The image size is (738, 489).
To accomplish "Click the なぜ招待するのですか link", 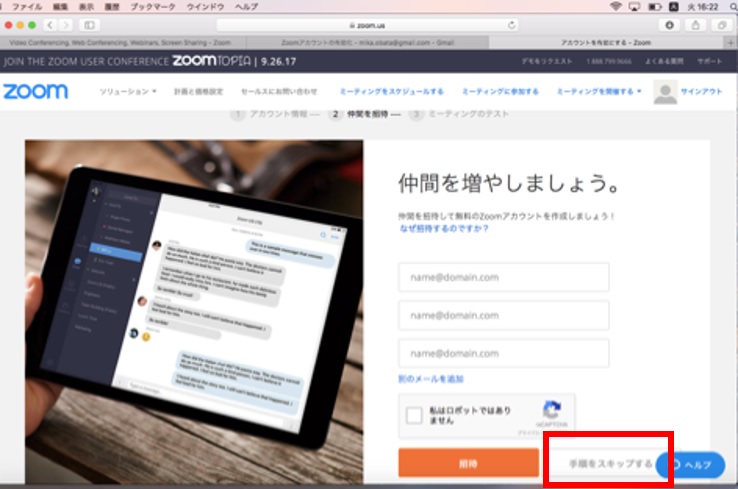I will tap(444, 228).
